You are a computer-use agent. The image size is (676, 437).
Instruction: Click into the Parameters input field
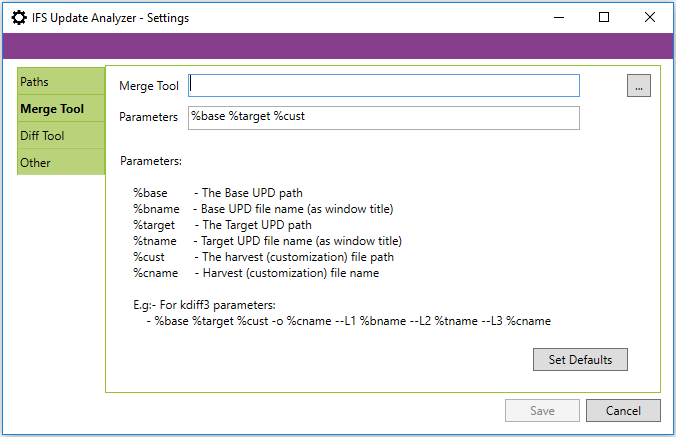384,118
